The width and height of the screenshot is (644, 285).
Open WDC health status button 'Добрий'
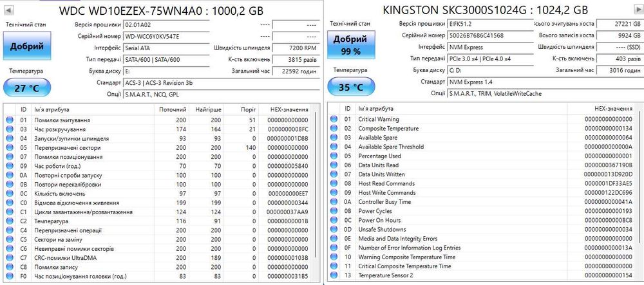coord(26,46)
